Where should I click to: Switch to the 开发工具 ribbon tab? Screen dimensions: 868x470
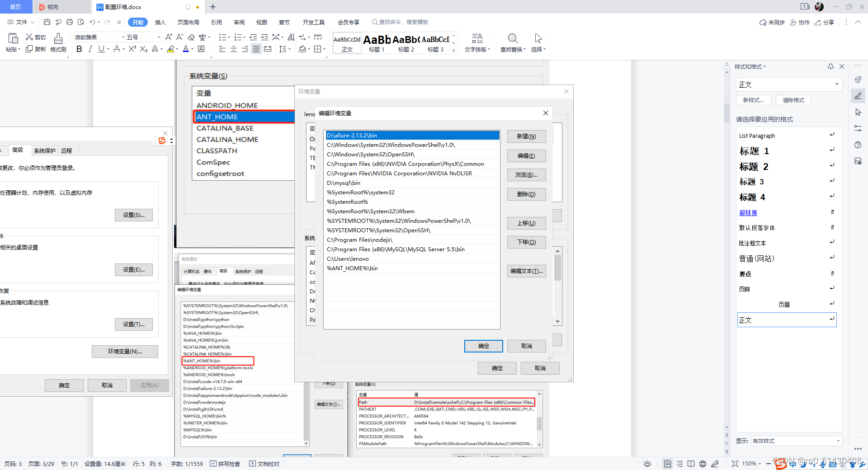point(314,22)
